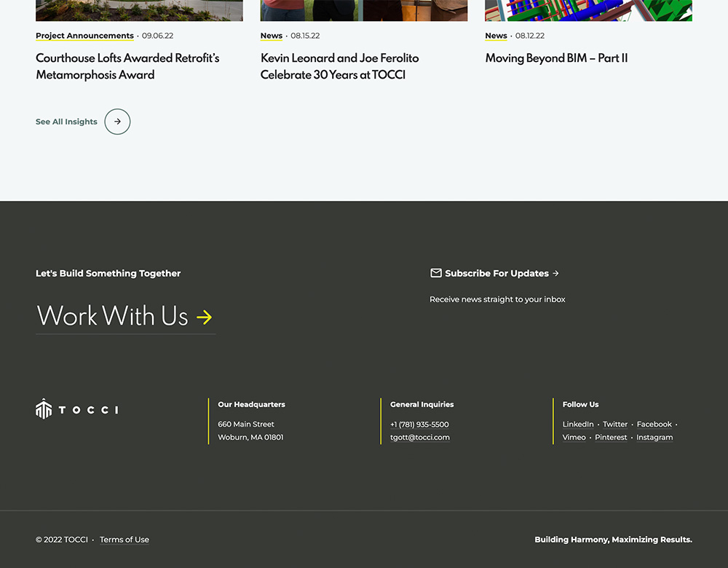Viewport: 728px width, 568px height.
Task: Click the yellow arrow next to Work With Us
Action: tap(205, 317)
